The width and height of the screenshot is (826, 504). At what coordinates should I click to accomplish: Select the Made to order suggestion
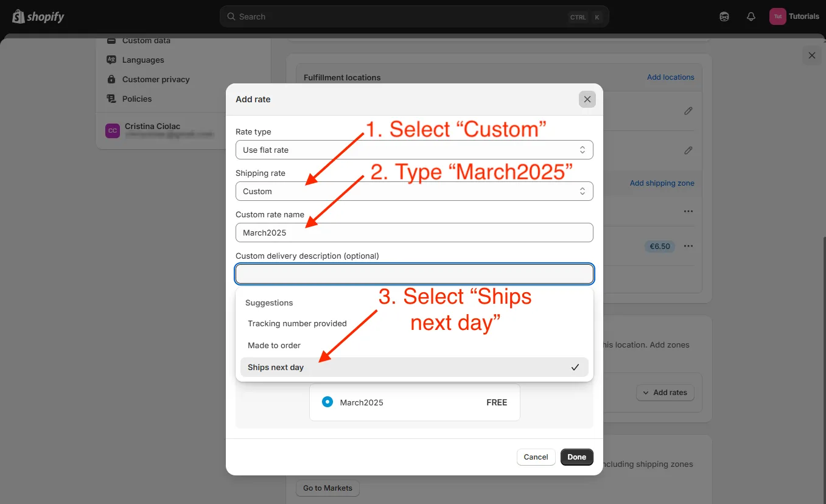[274, 345]
